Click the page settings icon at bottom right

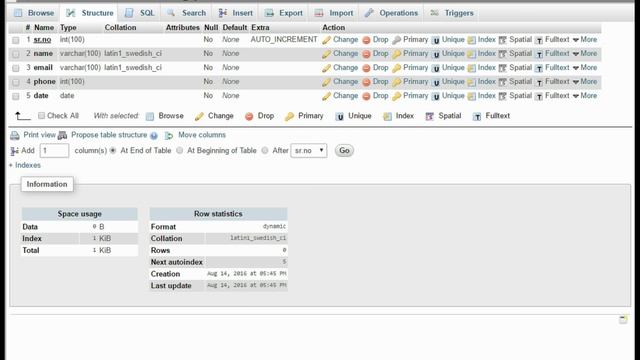[x=623, y=320]
